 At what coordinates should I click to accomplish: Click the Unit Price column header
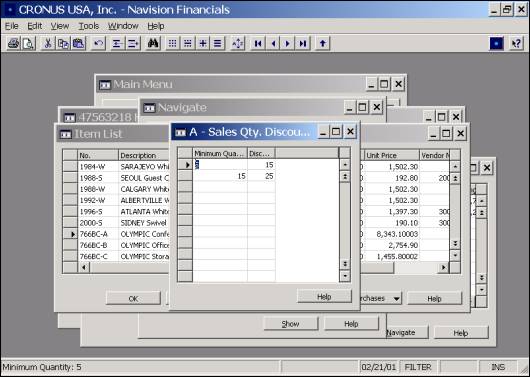click(x=391, y=156)
